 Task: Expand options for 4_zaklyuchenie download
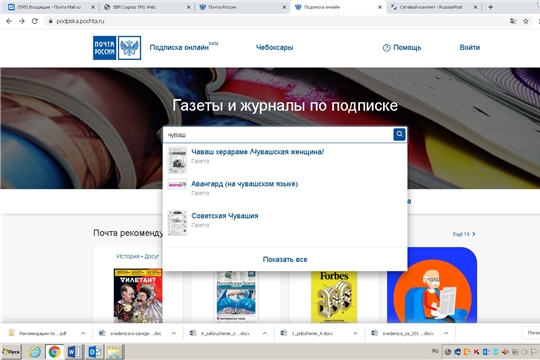point(264,333)
